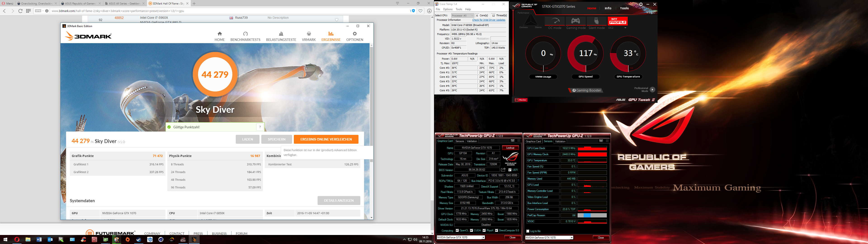Expand MY PROFILE OC2 dropdown arrow
The height and width of the screenshot is (244, 868).
625,28
